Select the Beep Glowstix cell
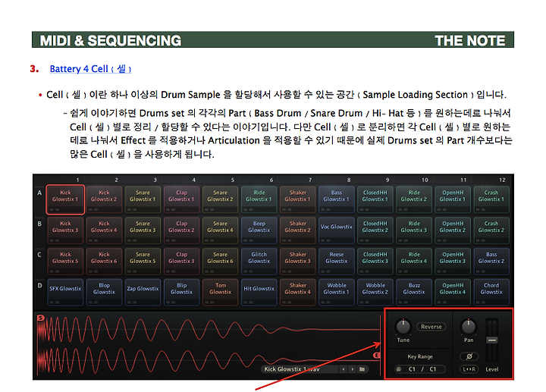Viewport: 546px width, 392px height. [259, 230]
